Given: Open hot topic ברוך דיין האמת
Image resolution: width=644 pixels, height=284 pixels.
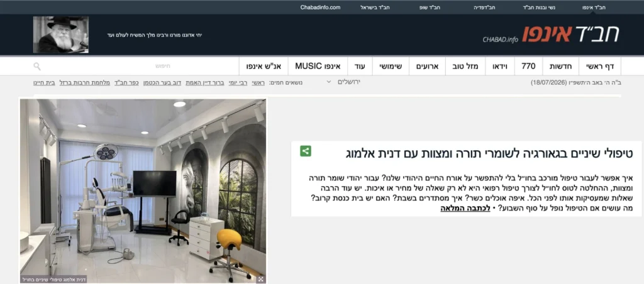Looking at the screenshot, I should pos(205,82).
